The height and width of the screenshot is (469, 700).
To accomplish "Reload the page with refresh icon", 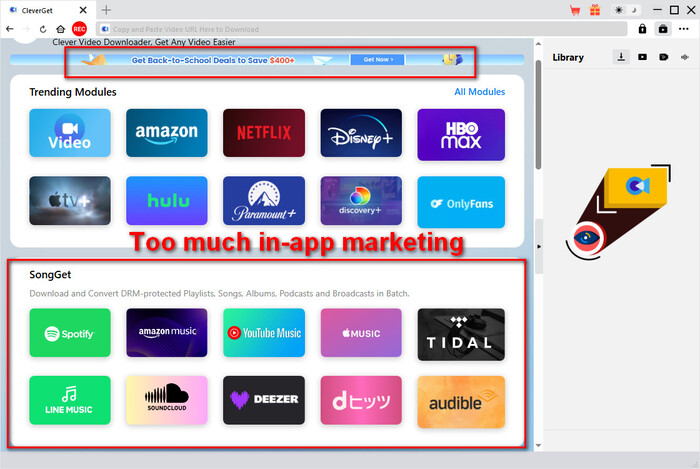I will [x=43, y=29].
